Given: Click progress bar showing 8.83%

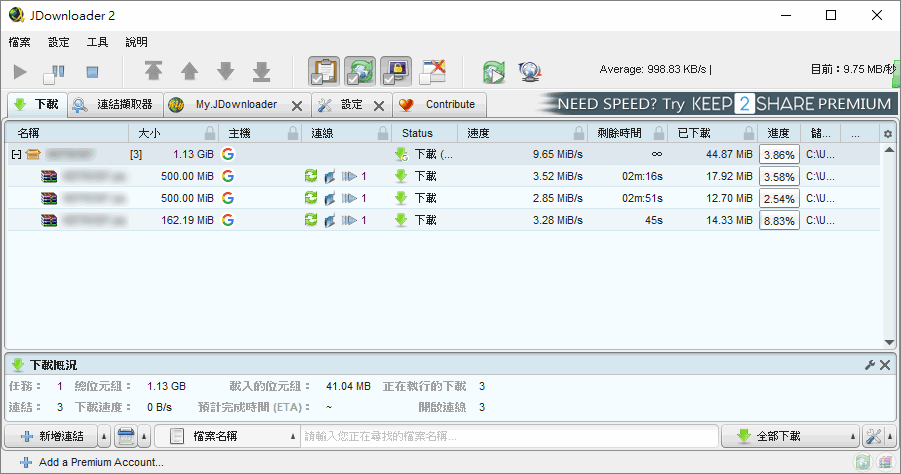Looking at the screenshot, I should tap(779, 221).
